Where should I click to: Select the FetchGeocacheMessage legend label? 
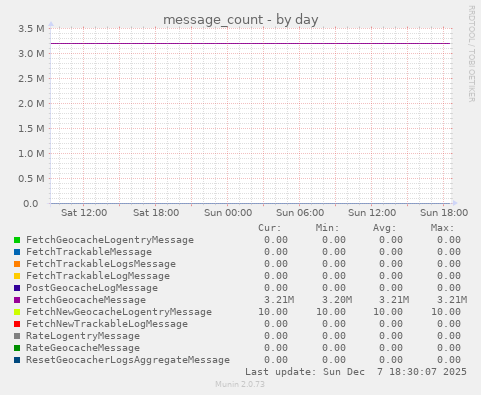tap(86, 300)
